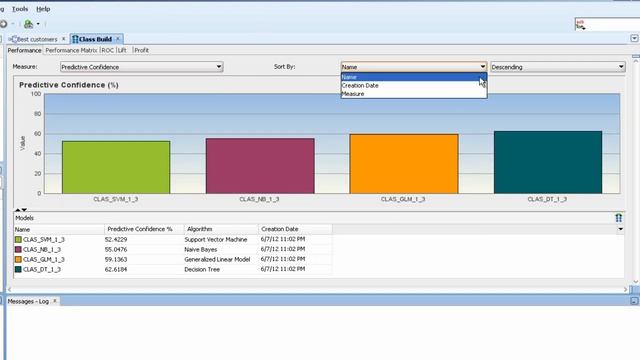640x360 pixels.
Task: Minimize the Messages - Log panel
Action: point(634,301)
